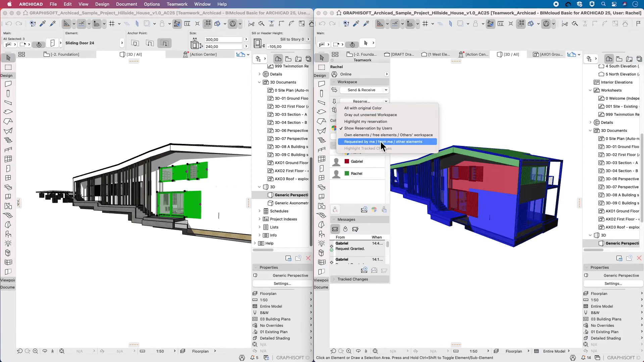
Task: Show pending requests tab icon in Messages
Action: tap(345, 229)
